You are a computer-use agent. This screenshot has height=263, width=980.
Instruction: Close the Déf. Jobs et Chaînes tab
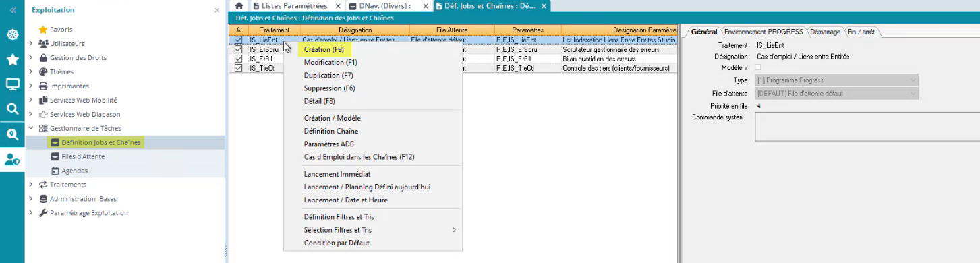click(x=544, y=5)
